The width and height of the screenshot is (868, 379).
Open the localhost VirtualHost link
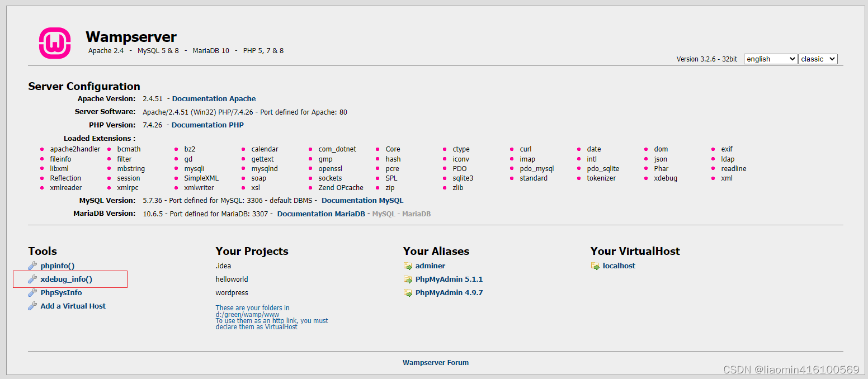618,266
